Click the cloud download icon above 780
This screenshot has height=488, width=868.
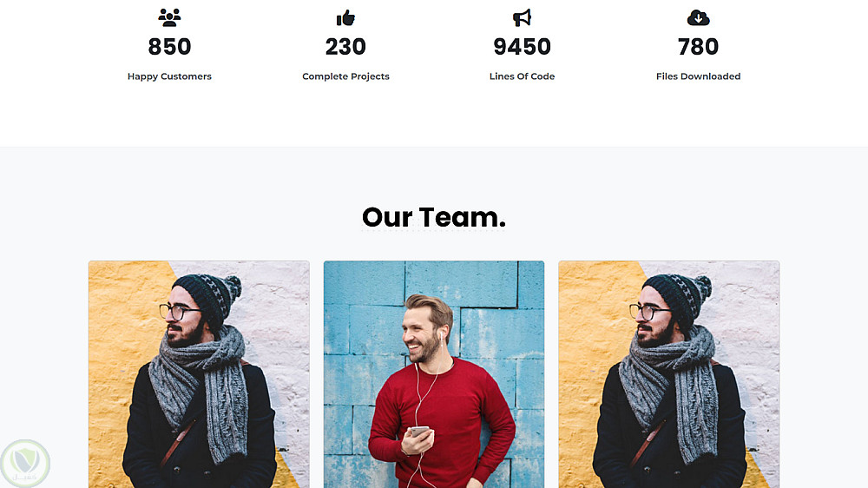tap(698, 17)
